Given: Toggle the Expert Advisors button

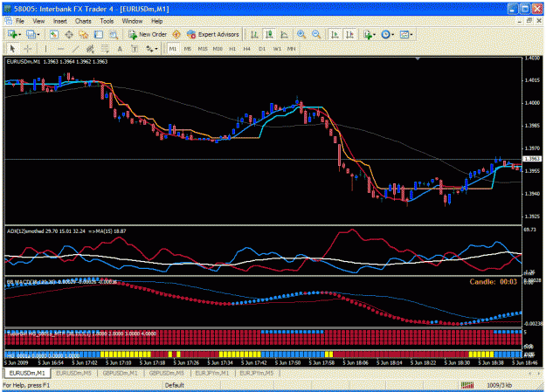Looking at the screenshot, I should tap(213, 34).
